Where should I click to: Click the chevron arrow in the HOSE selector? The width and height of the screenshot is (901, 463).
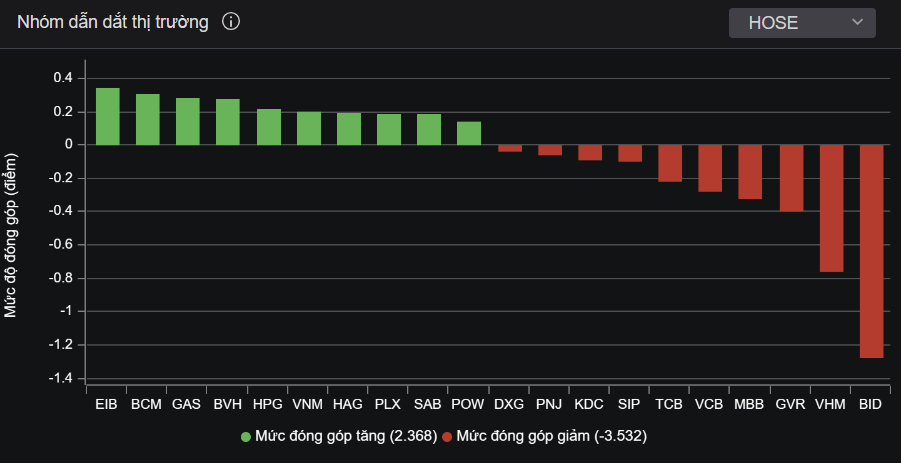click(x=857, y=23)
